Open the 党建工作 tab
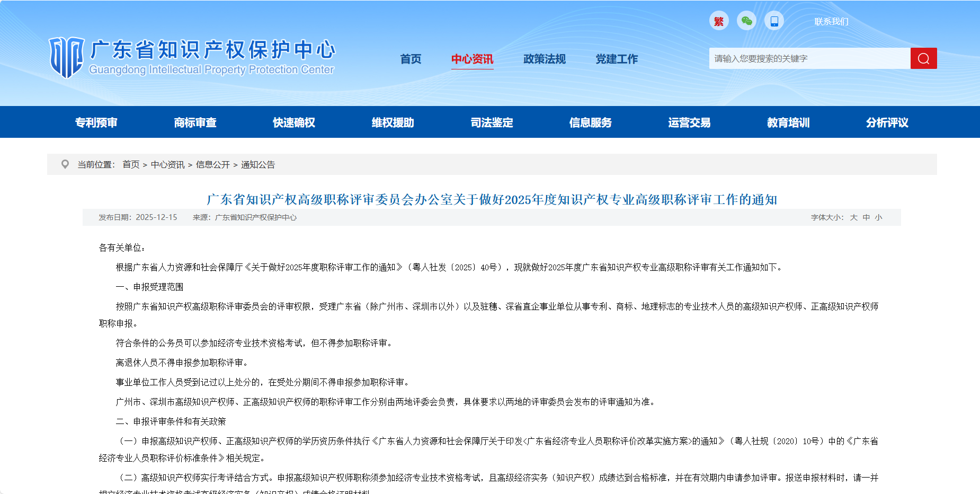 (617, 59)
